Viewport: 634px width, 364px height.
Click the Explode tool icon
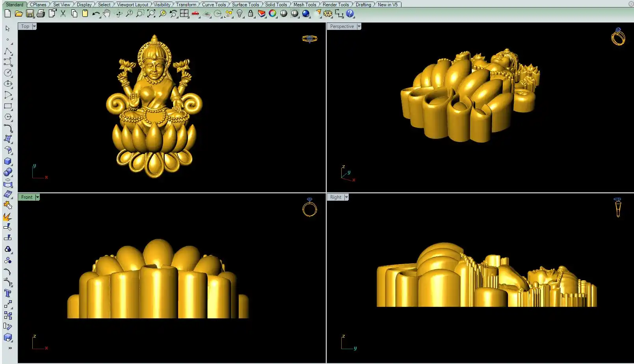8,217
